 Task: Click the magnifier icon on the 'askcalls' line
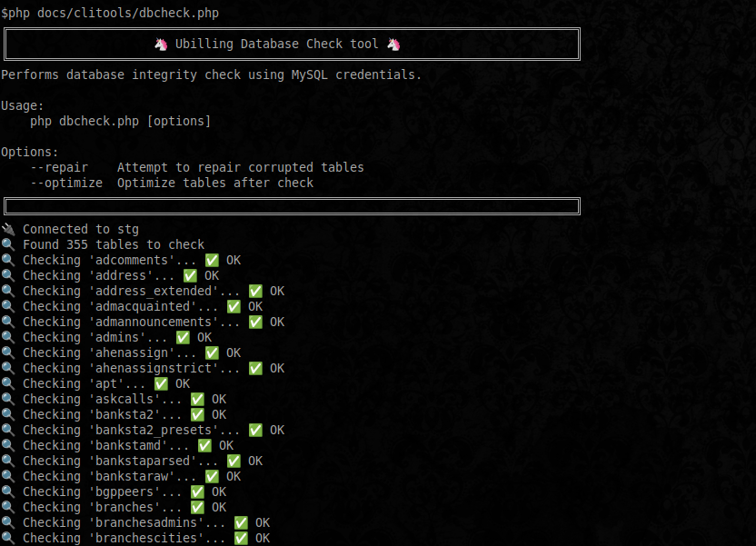point(8,399)
